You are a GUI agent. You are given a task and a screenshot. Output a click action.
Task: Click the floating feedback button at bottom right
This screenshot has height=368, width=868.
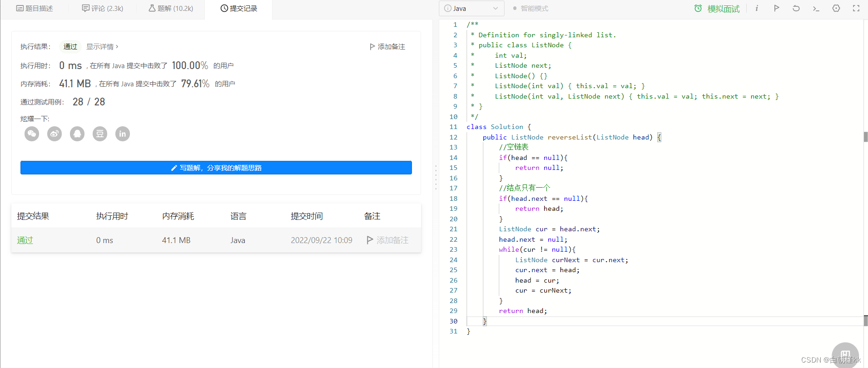(x=845, y=355)
